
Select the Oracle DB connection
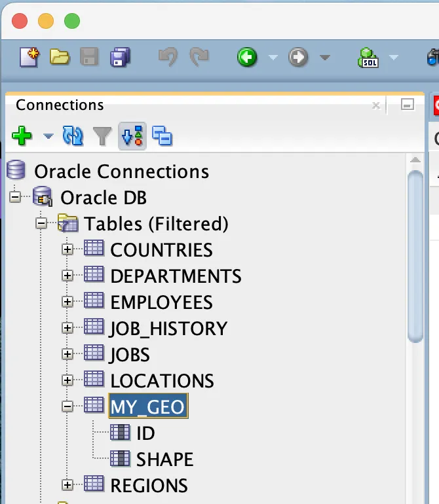click(x=104, y=198)
